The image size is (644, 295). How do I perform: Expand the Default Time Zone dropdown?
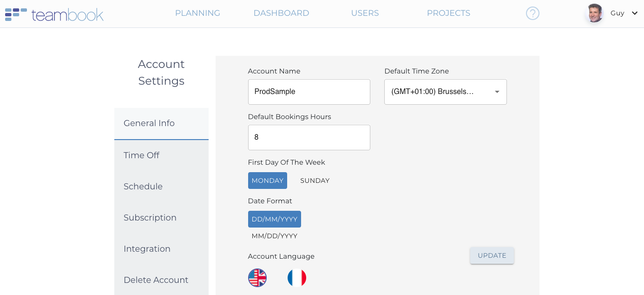[497, 92]
